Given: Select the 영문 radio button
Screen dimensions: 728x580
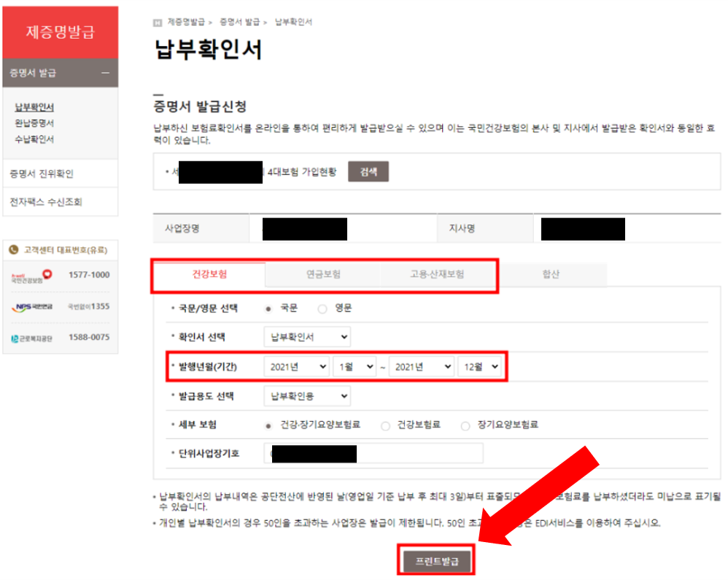Looking at the screenshot, I should point(321,307).
